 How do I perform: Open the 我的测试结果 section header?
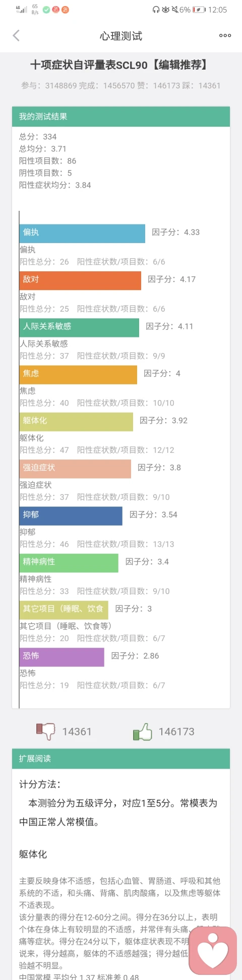[x=121, y=117]
